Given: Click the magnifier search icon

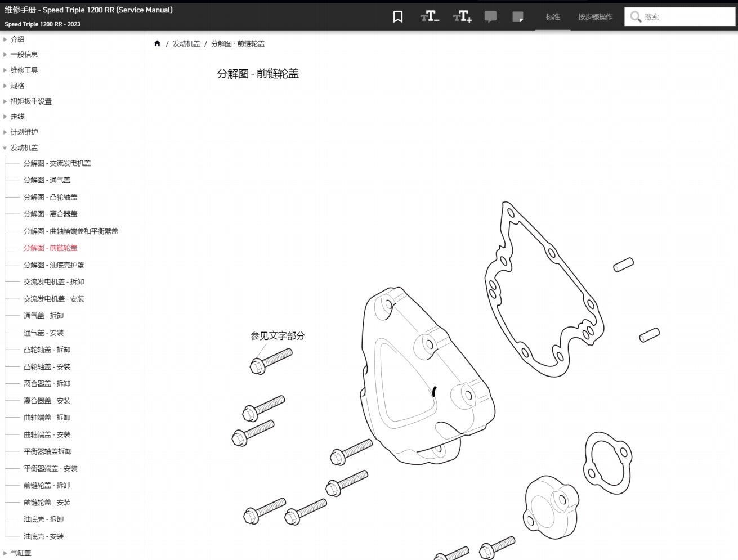Looking at the screenshot, I should click(x=636, y=17).
